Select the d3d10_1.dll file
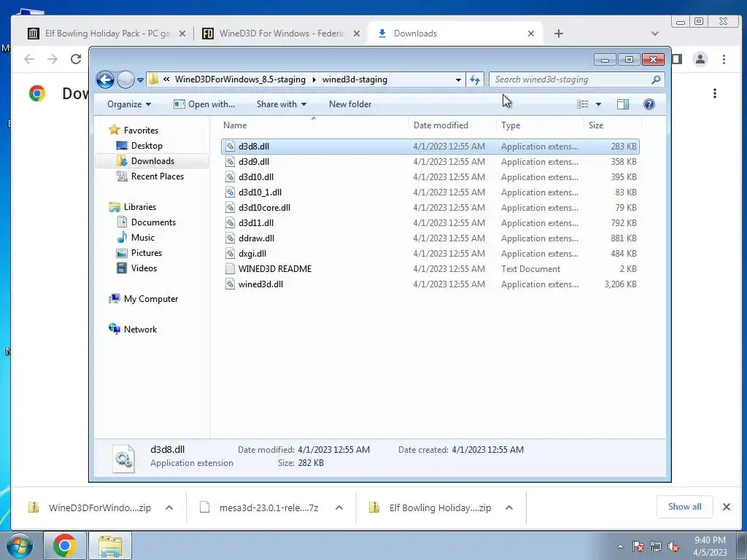 click(430, 192)
